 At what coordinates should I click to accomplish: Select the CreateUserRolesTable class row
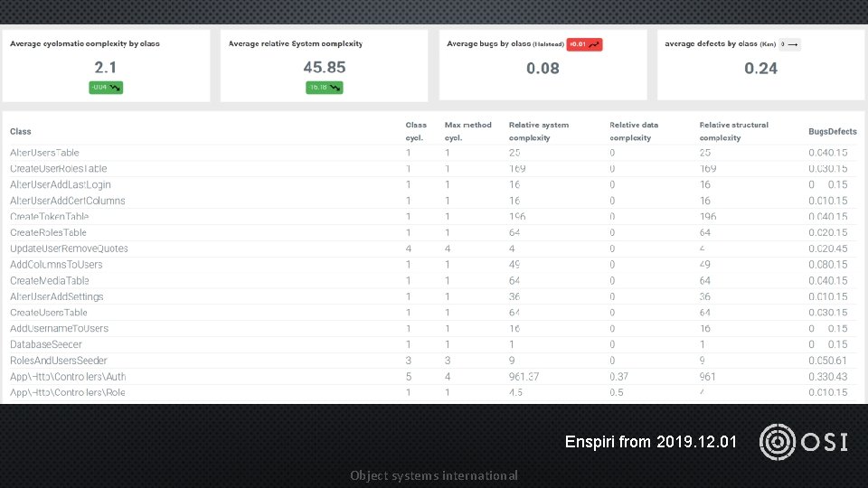coord(433,169)
